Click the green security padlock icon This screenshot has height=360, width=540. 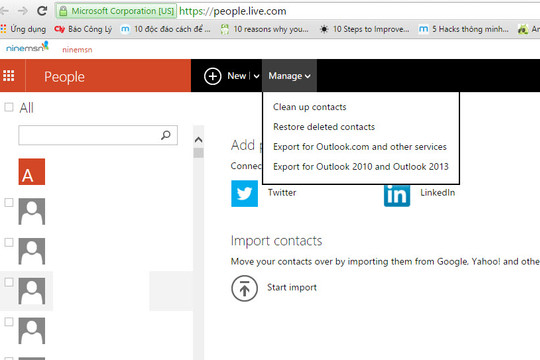point(63,11)
